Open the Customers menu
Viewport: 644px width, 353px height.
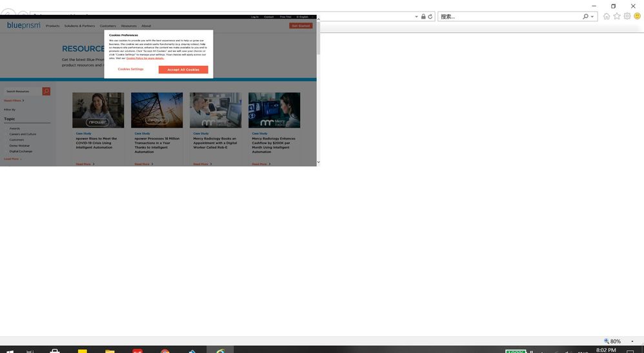click(108, 26)
